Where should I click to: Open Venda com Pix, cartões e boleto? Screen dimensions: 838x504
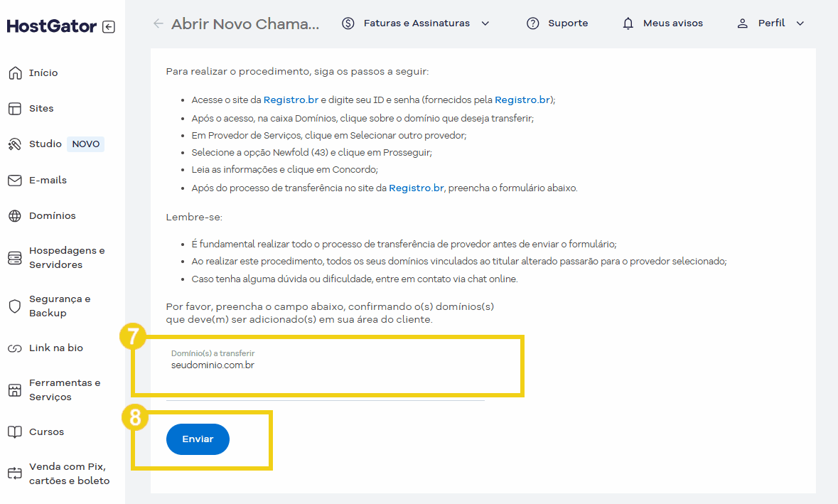click(70, 473)
